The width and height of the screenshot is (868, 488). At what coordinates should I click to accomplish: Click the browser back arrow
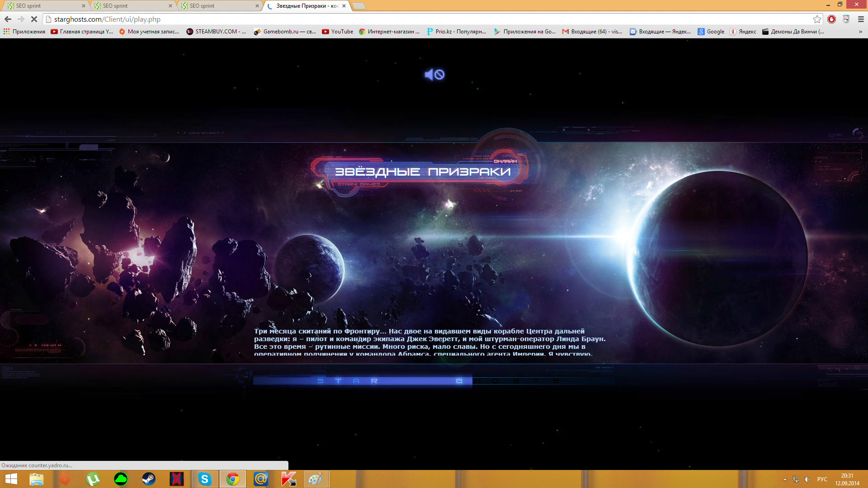click(x=8, y=19)
